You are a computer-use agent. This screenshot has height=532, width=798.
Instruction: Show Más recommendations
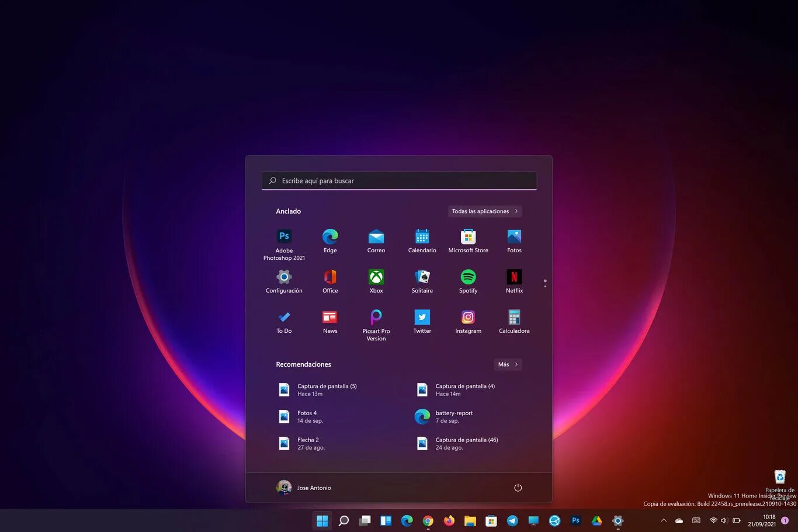click(x=508, y=364)
